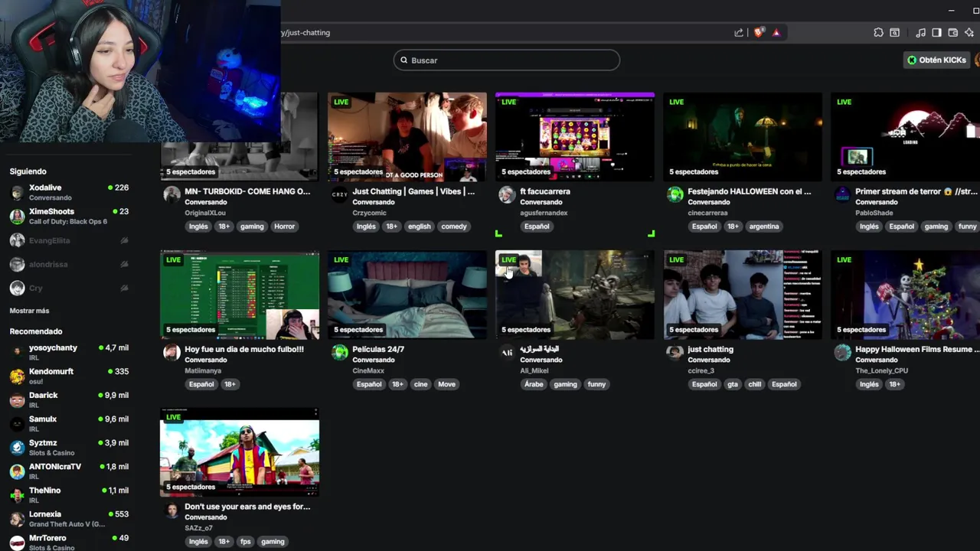Click cinecarreraa green avatar beside Festejando HALLOWEEN
Image resolution: width=980 pixels, height=551 pixels.
point(675,194)
